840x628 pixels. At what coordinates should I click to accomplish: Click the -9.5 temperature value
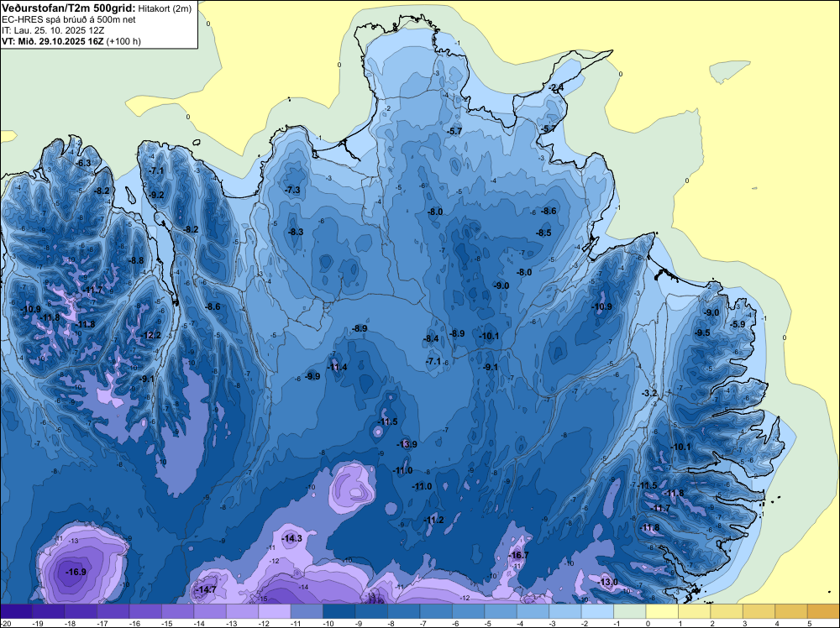tap(701, 332)
